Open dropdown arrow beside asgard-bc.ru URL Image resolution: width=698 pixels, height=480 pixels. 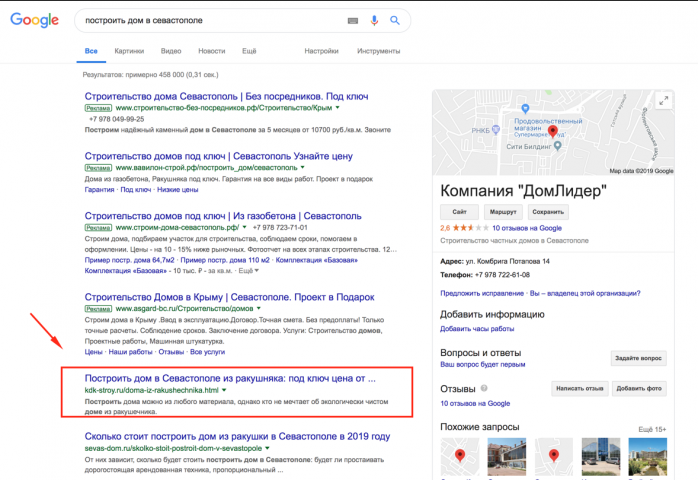point(259,308)
